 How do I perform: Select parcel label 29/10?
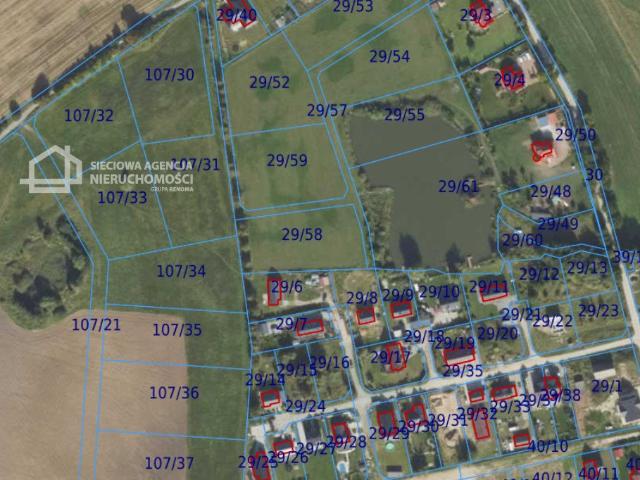[x=440, y=292]
